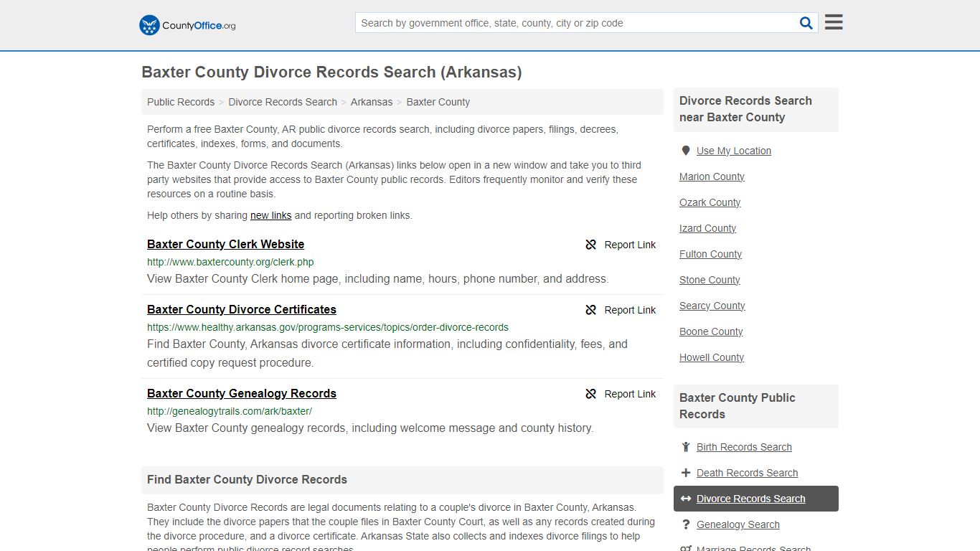Open Public Records breadcrumb
The width and height of the screenshot is (980, 551).
click(x=181, y=102)
